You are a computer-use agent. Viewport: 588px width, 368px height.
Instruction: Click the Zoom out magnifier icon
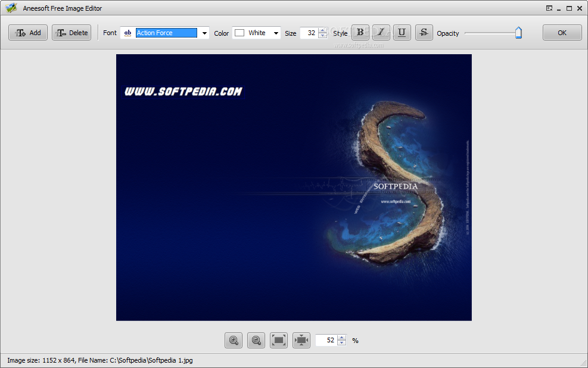256,340
